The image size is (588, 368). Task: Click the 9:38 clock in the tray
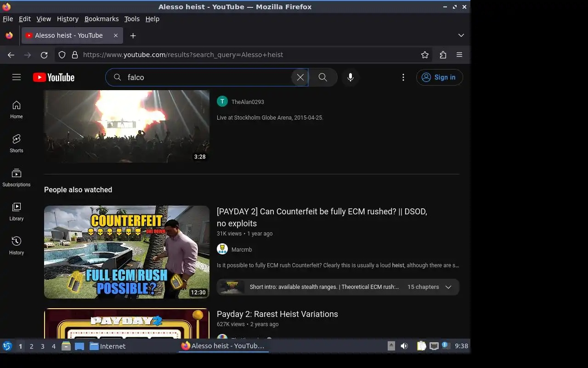pos(461,346)
